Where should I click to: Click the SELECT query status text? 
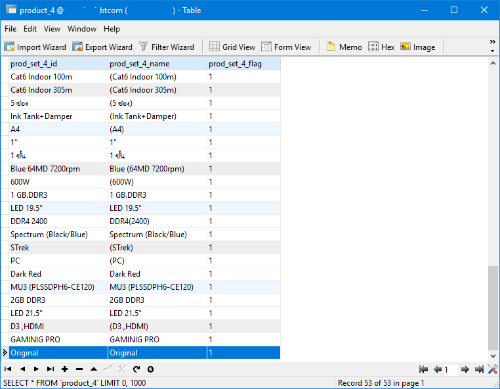pyautogui.click(x=75, y=383)
